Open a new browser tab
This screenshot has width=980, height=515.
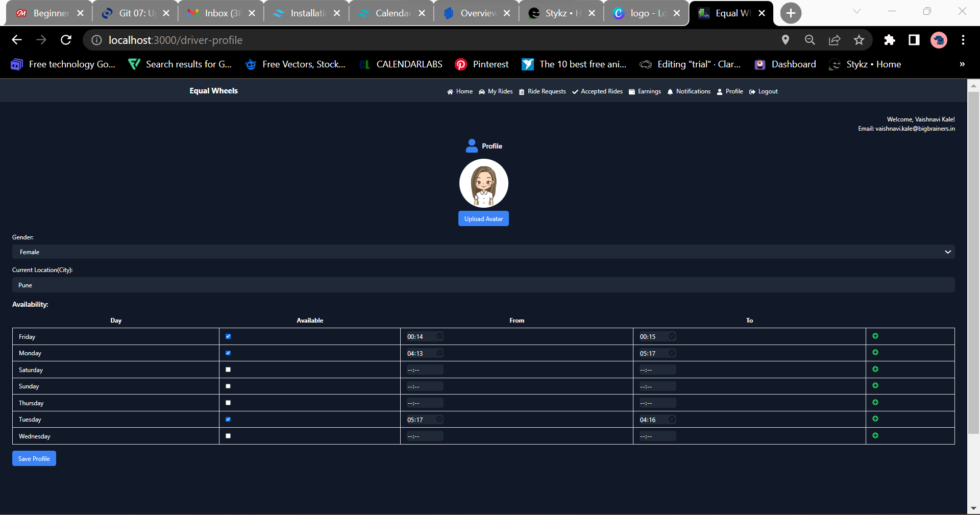pos(791,13)
